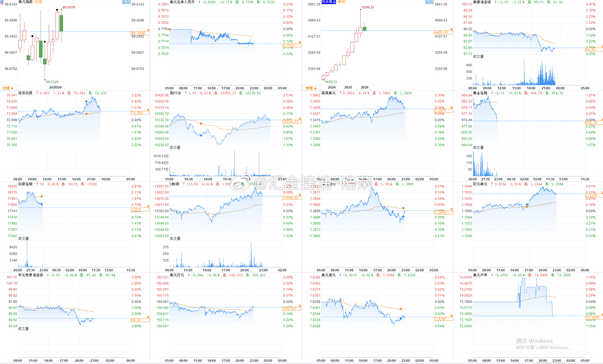Select the 美元在岸人民币 chart title

pyautogui.click(x=182, y=2)
